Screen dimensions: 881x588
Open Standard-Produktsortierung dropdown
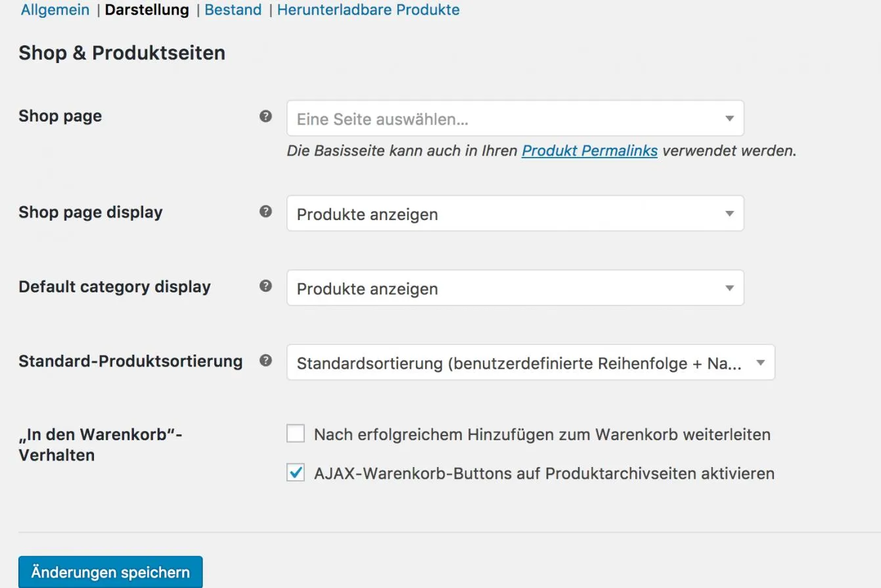coord(531,363)
